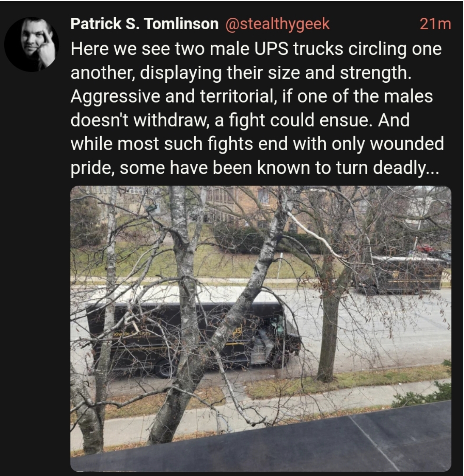Open the attached photo of UPS trucks
Image resolution: width=464 pixels, height=476 pixels.
point(261,328)
